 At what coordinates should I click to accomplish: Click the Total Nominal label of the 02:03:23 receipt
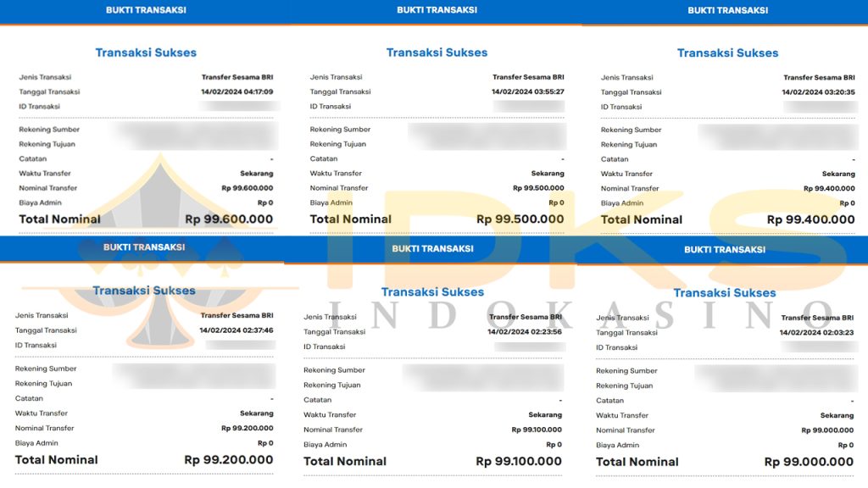pyautogui.click(x=637, y=462)
